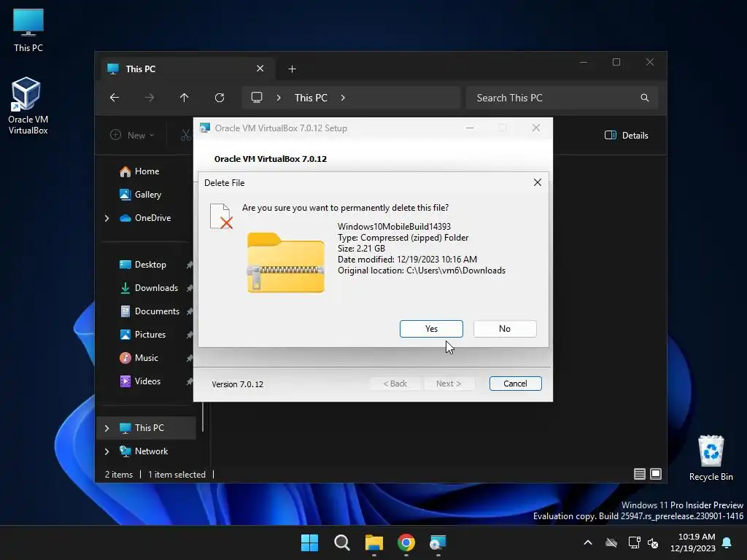Open the Recycle Bin desktop icon
This screenshot has height=560, width=747.
click(x=711, y=458)
